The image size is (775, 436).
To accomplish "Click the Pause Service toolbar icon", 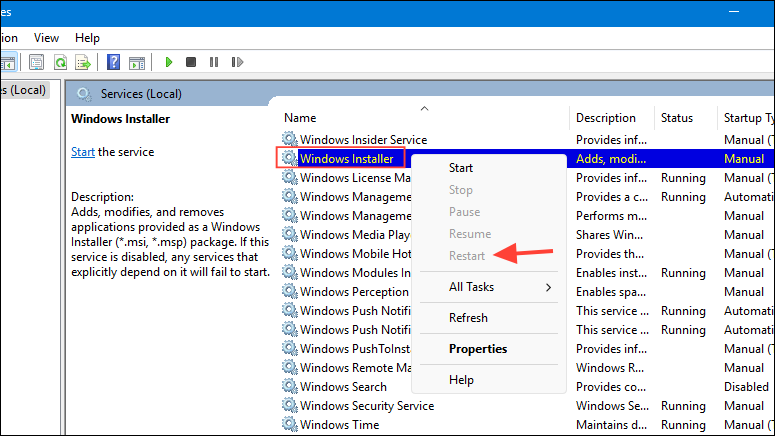I will click(x=214, y=62).
